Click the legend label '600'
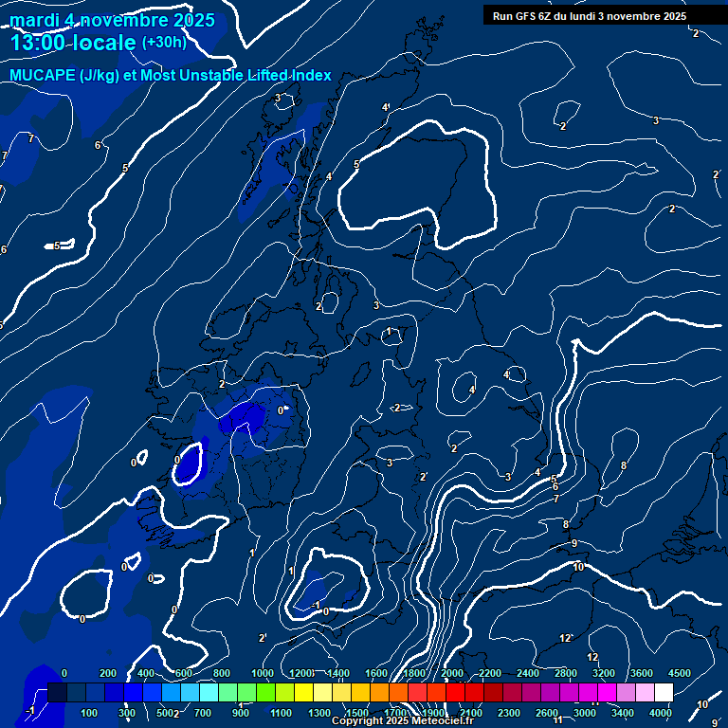Viewport: 728px width, 728px height. pos(183,673)
